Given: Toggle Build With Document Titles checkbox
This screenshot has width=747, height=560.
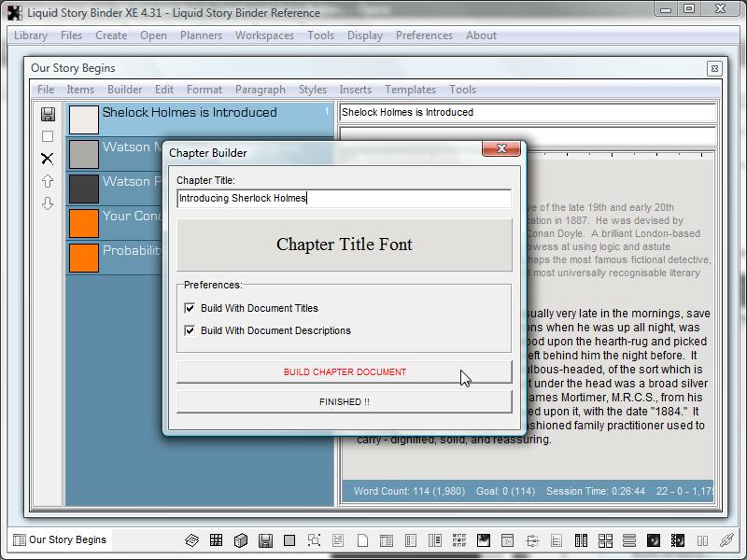Looking at the screenshot, I should tap(190, 308).
